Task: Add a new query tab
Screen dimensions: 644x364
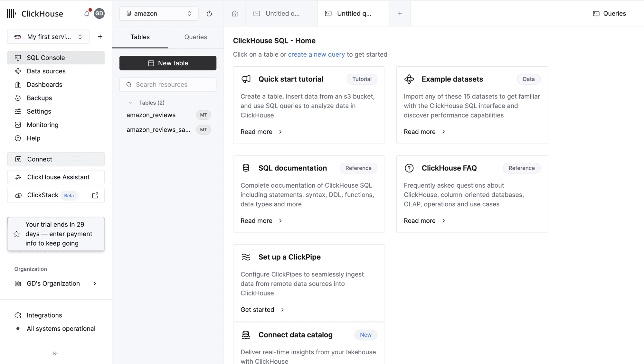Action: tap(400, 14)
